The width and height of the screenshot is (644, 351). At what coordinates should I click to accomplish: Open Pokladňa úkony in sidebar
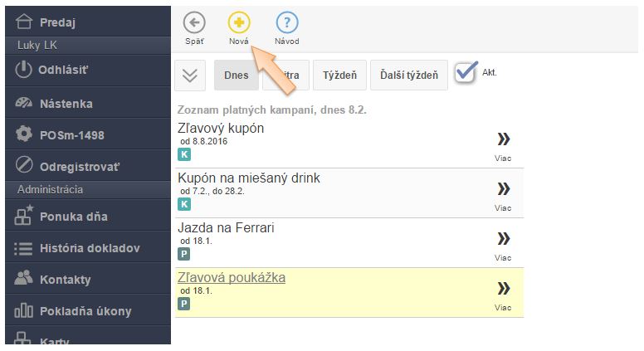pos(85,311)
